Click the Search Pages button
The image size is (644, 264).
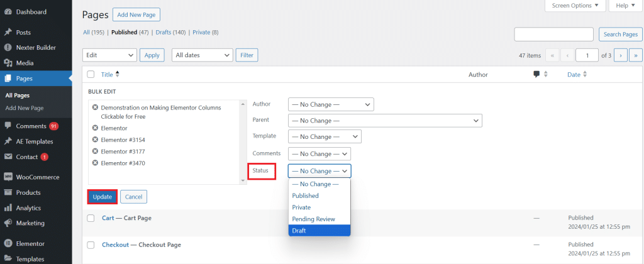click(621, 34)
